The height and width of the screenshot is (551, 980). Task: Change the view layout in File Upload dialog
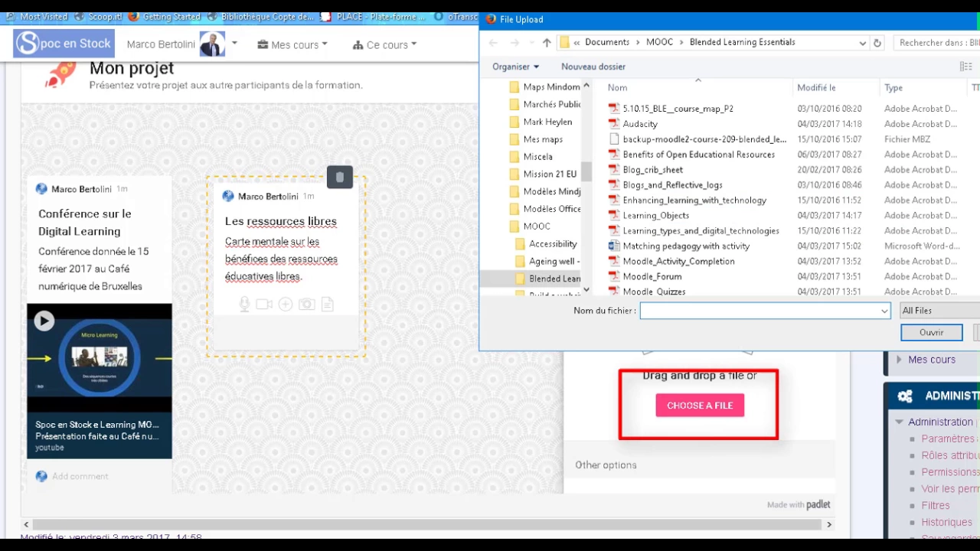coord(966,67)
